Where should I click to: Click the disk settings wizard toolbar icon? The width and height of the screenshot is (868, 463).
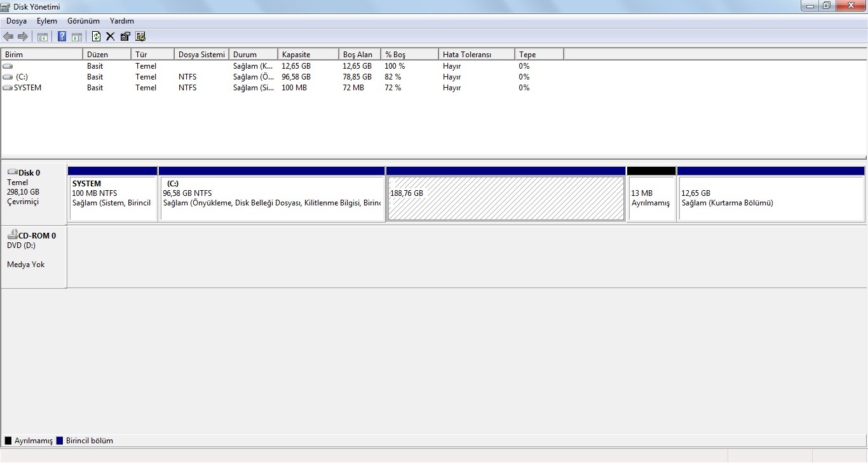[x=140, y=37]
